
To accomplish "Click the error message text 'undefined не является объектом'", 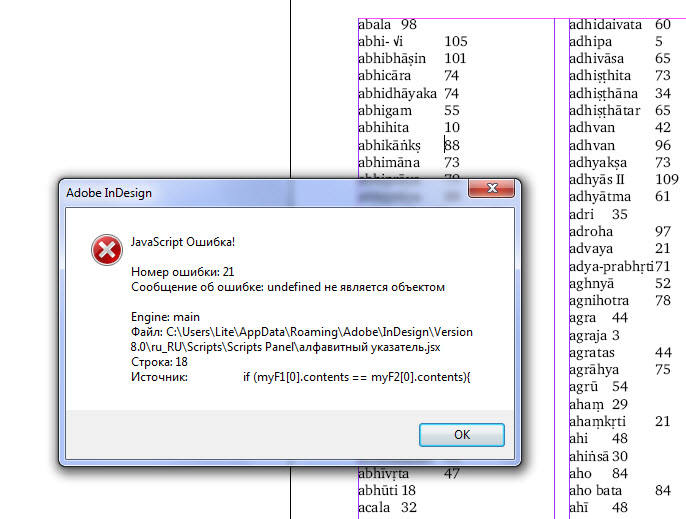I will 356,287.
